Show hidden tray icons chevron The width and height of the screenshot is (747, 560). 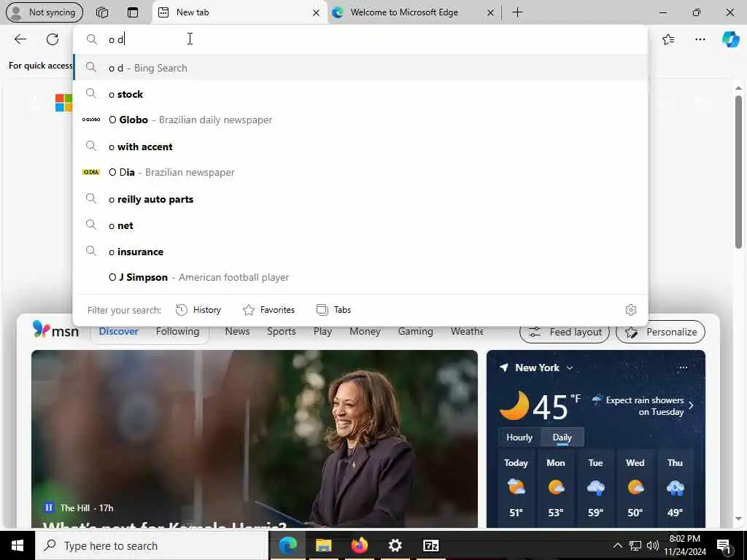[x=617, y=545]
